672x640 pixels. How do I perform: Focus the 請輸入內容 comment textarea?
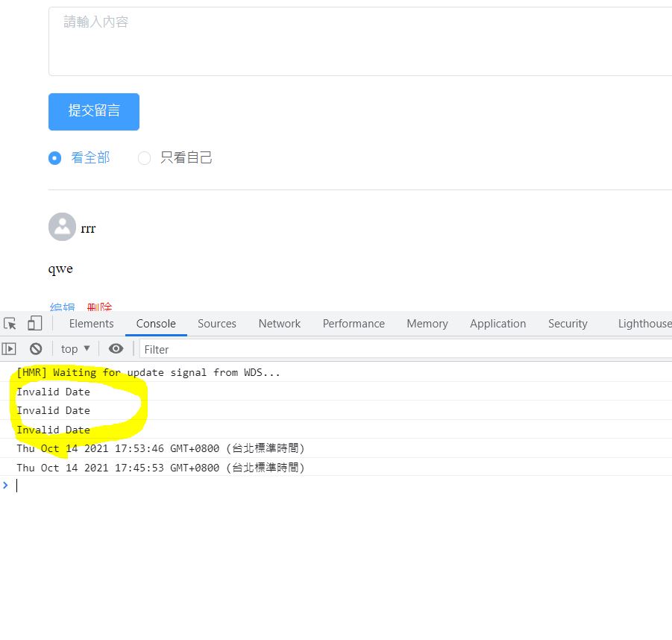[360, 41]
